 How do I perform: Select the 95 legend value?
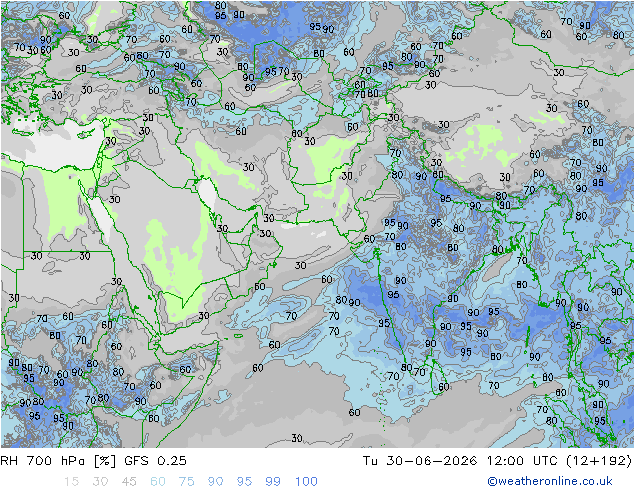(244, 482)
